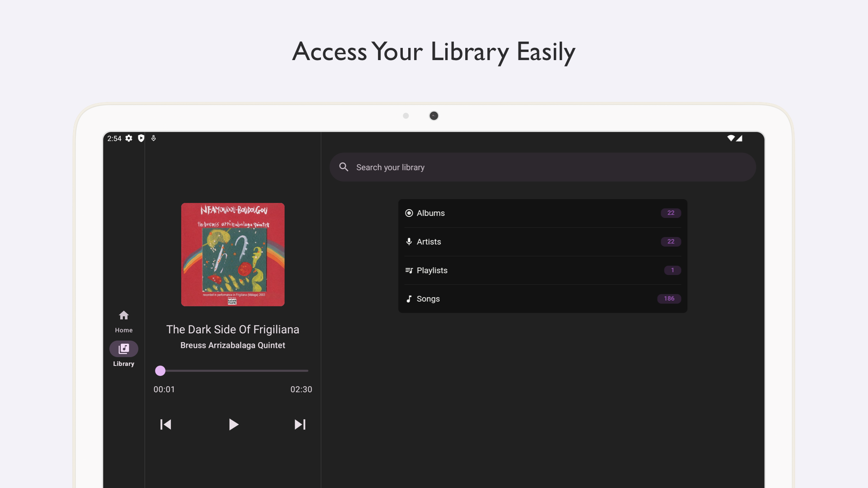The image size is (868, 488).
Task: Click the playback progress slider thumb
Action: 160,371
